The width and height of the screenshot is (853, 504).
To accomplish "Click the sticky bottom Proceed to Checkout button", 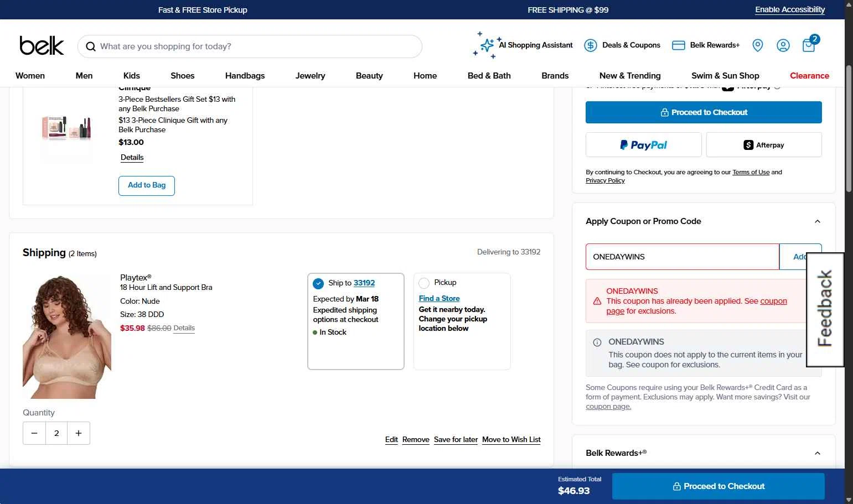I will [718, 486].
